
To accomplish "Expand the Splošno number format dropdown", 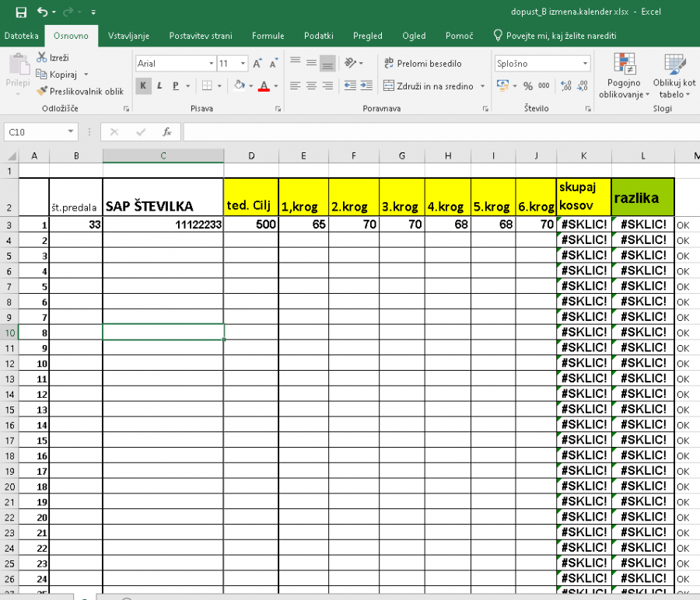I will (585, 64).
